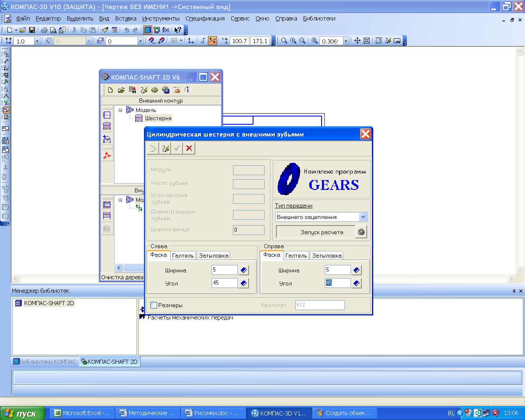Screen dimensions: 525x420
Task: Open print preview icon in main toolbar
Action: tap(53, 30)
